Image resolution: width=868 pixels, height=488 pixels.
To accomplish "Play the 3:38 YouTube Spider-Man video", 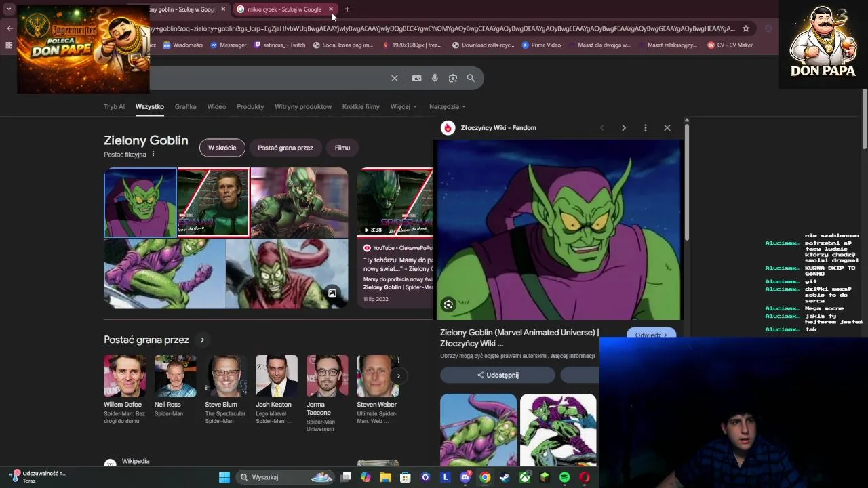I will 395,202.
